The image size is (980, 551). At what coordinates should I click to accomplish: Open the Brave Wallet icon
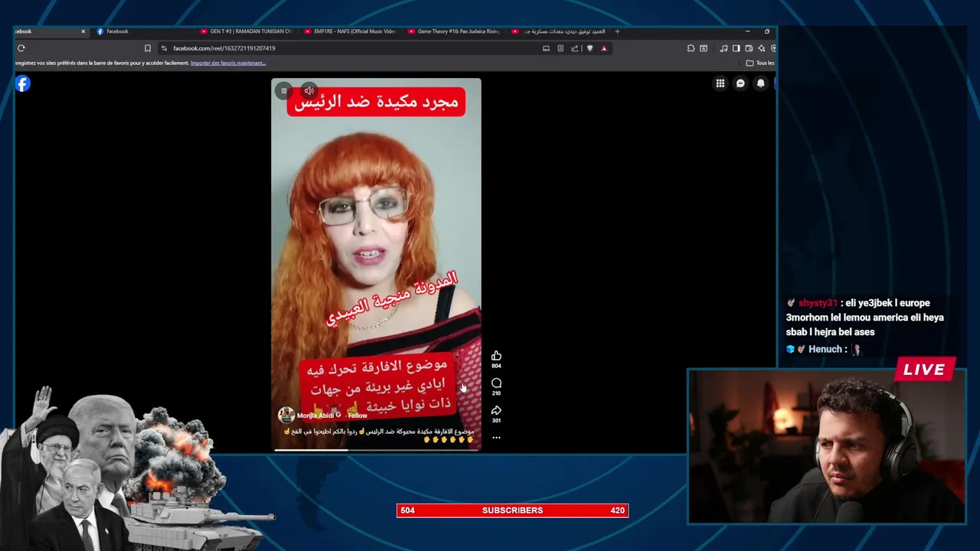coord(749,48)
